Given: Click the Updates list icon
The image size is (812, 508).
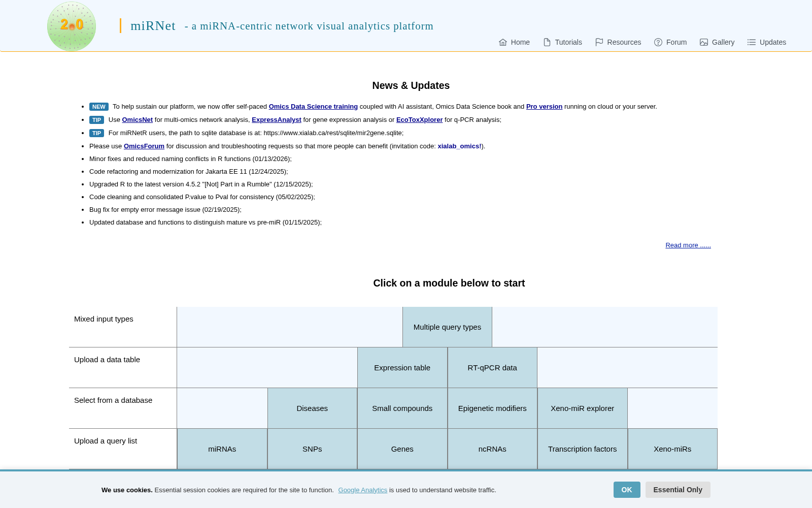Looking at the screenshot, I should 752,42.
